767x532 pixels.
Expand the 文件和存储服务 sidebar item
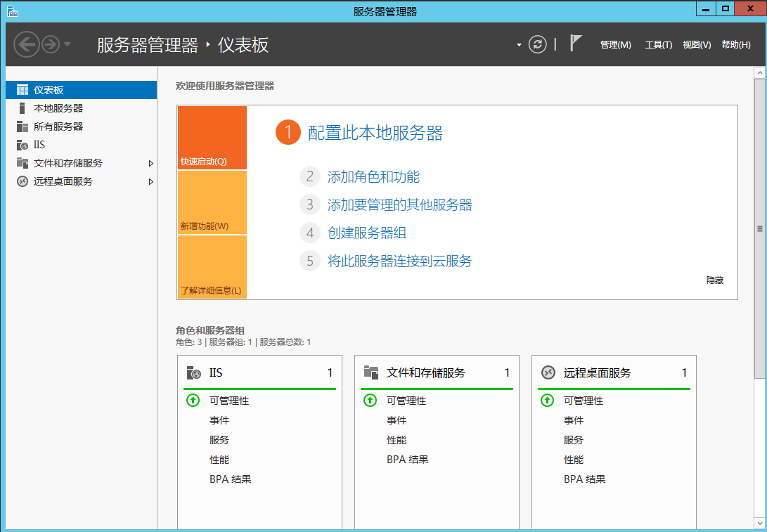click(151, 163)
